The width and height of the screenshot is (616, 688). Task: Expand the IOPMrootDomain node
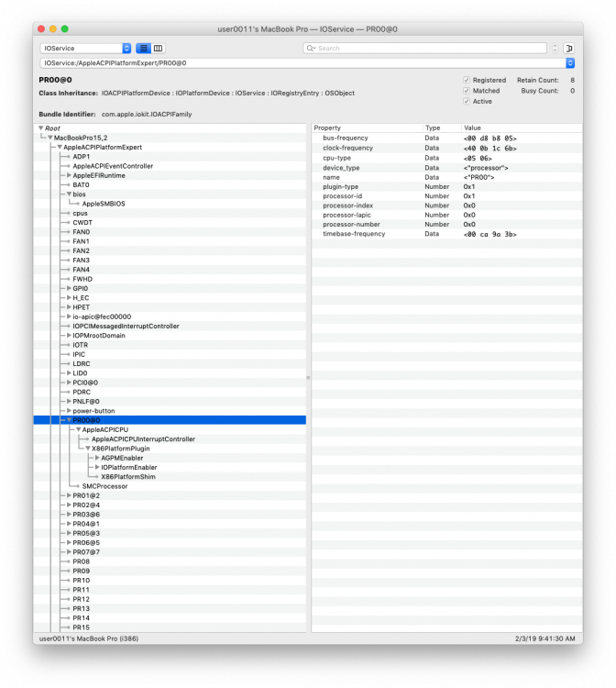[69, 335]
